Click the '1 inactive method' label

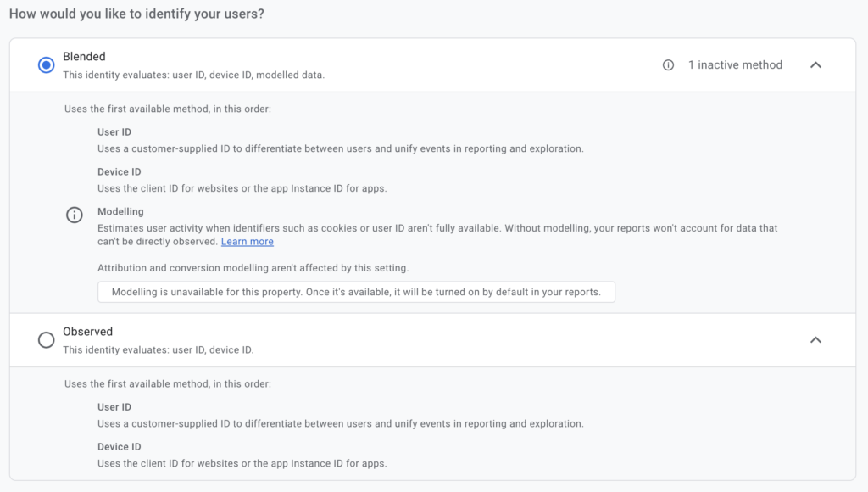coord(735,65)
